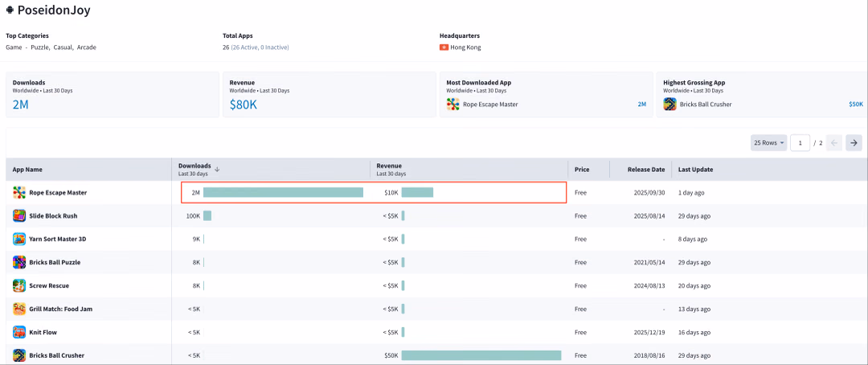The image size is (868, 365).
Task: Click the Rope Escape Master $10K revenue bar
Action: (417, 193)
